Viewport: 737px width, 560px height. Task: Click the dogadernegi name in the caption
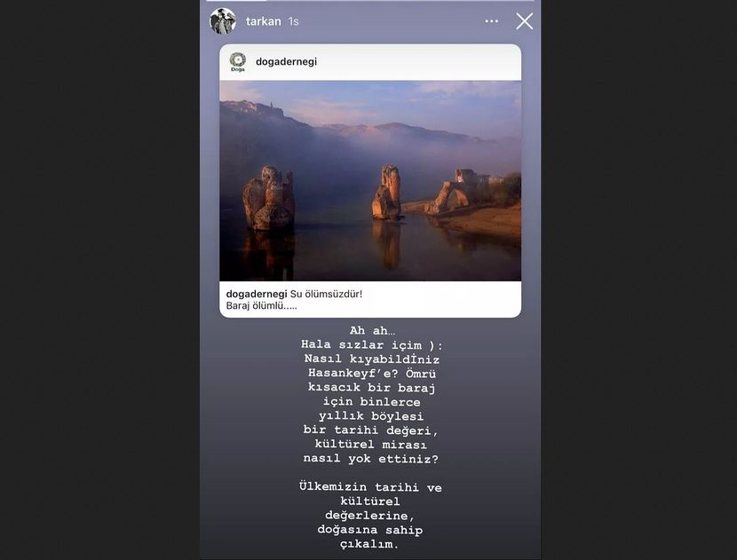[x=257, y=294]
